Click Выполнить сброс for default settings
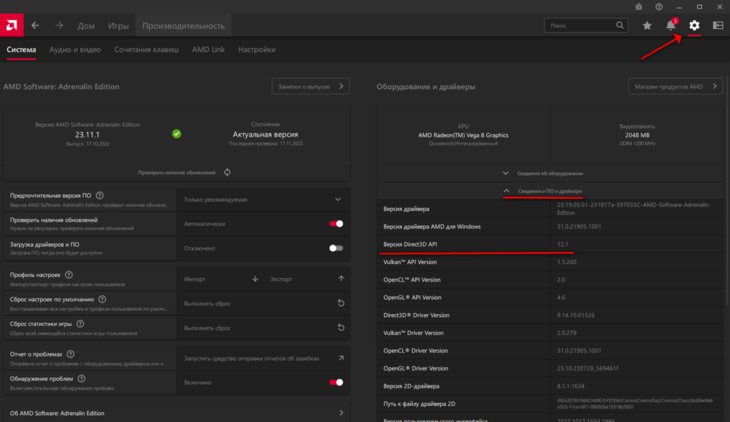730x422 pixels. coord(207,303)
